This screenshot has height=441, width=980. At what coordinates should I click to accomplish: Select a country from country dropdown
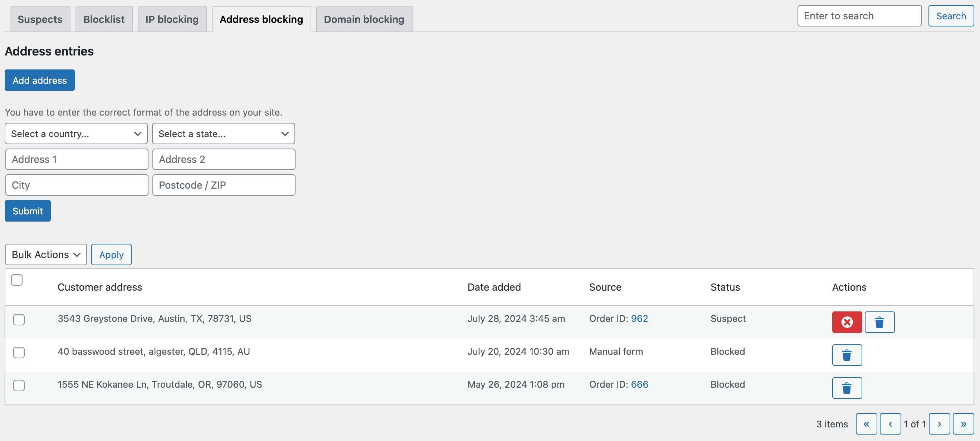pyautogui.click(x=75, y=133)
